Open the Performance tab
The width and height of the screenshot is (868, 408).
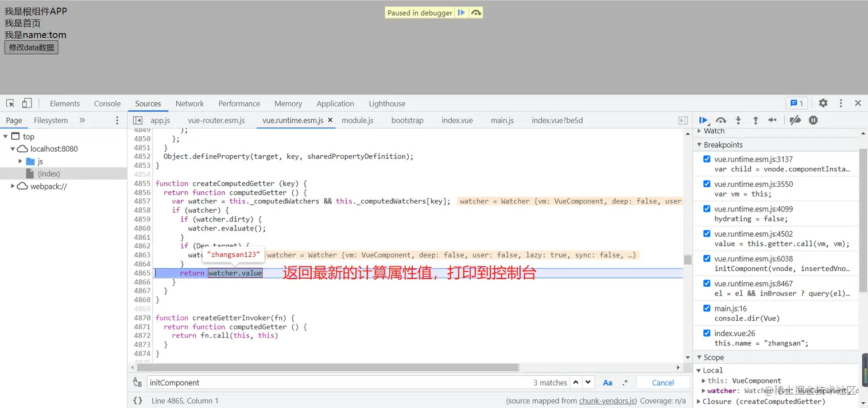pos(239,103)
